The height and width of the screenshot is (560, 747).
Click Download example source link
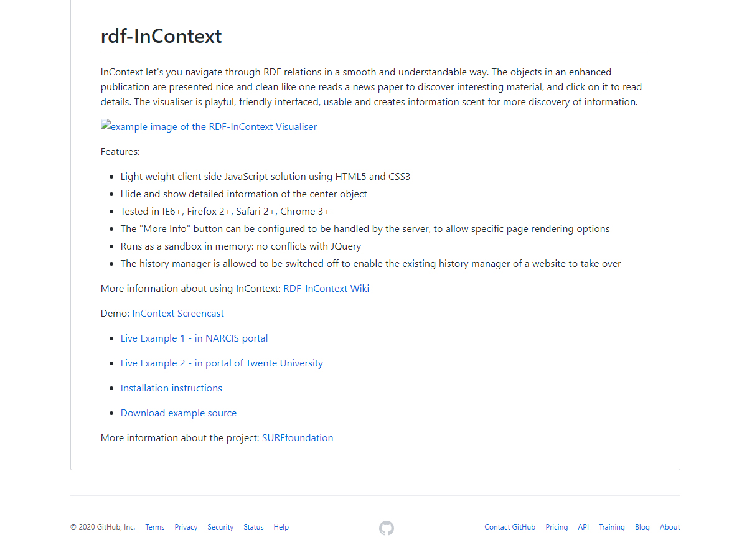(x=179, y=413)
